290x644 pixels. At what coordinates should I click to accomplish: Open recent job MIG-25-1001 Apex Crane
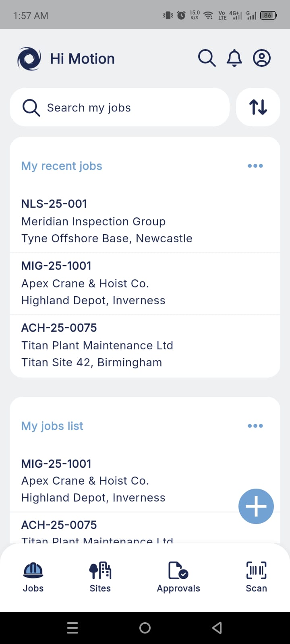click(x=93, y=283)
